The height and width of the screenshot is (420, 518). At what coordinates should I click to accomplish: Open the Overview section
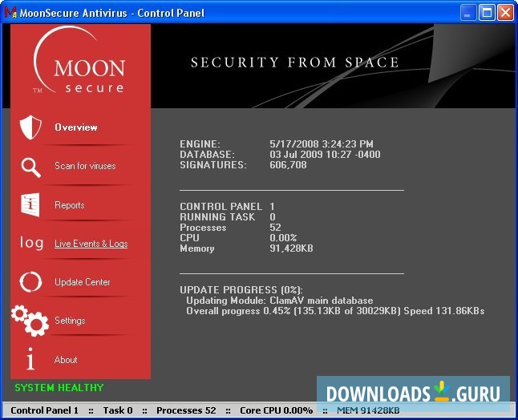[76, 127]
